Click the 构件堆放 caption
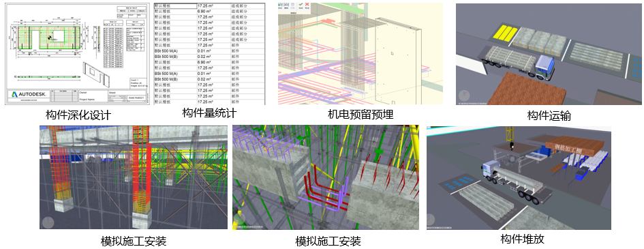This screenshot has width=644, height=249. [x=523, y=239]
